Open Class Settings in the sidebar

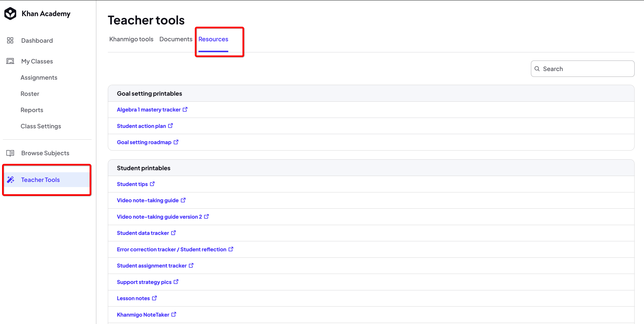point(41,126)
